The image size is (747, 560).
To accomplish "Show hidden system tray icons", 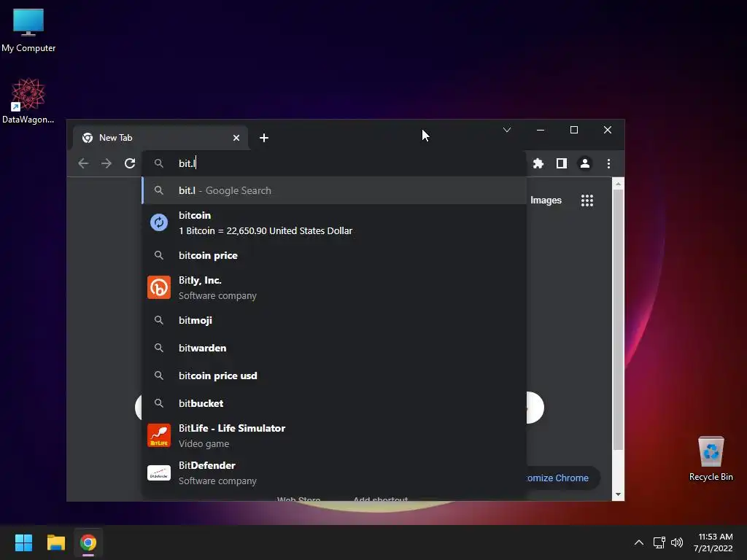I will pos(639,542).
